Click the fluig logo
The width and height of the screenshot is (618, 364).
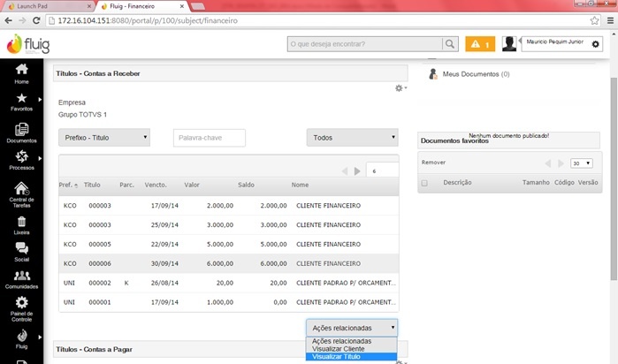tap(28, 44)
